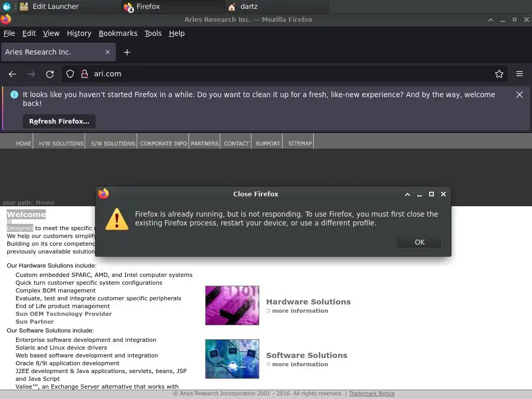Minimize the Close Firefox dialog
Screen dimensions: 532x399
419,194
